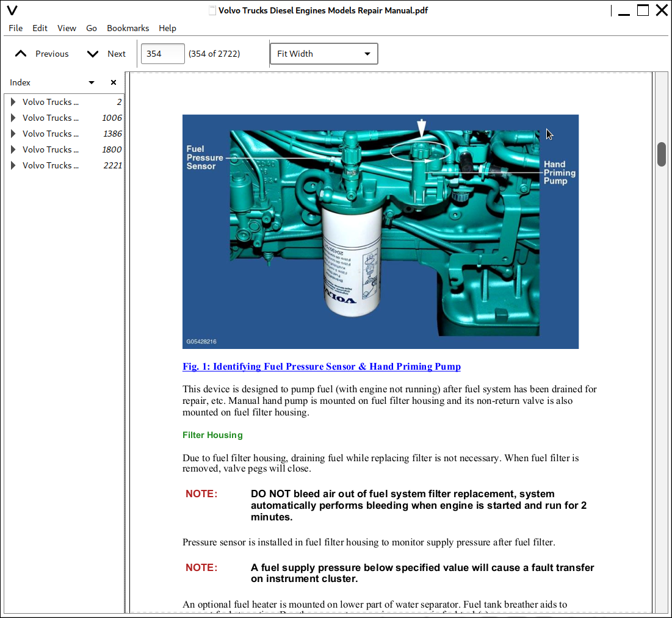Click the PDF file name in the title bar

point(323,10)
